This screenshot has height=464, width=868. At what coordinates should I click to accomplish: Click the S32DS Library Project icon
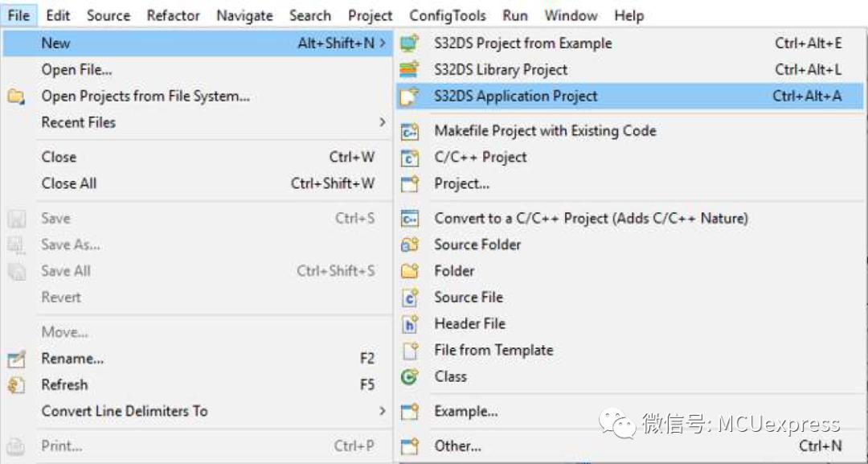coord(410,70)
